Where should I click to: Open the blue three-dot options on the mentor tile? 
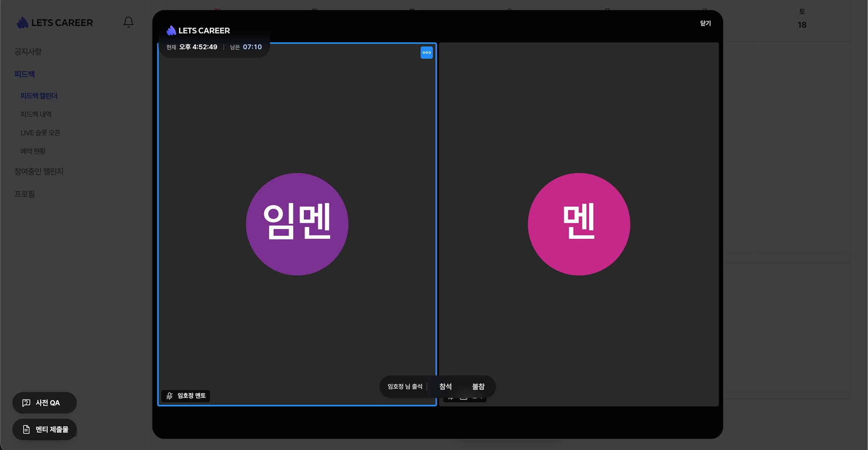tap(426, 53)
